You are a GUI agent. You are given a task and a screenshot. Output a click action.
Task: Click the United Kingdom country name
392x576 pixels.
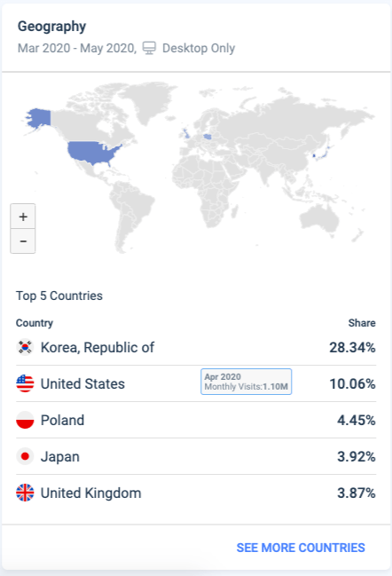point(90,493)
